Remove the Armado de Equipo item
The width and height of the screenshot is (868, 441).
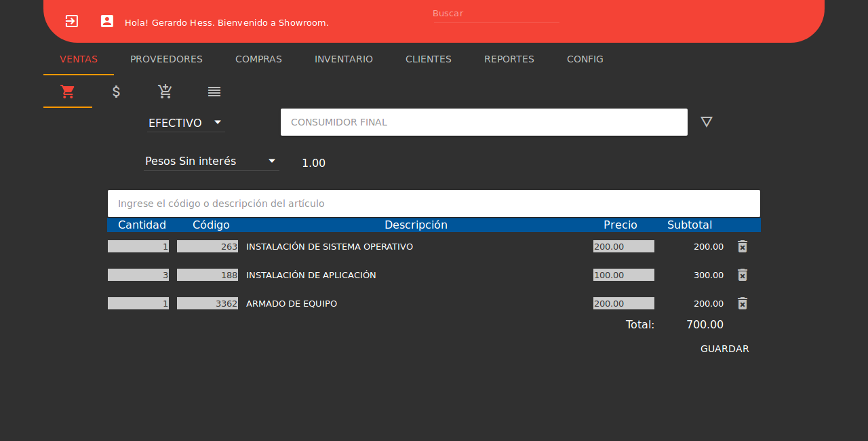click(x=743, y=303)
